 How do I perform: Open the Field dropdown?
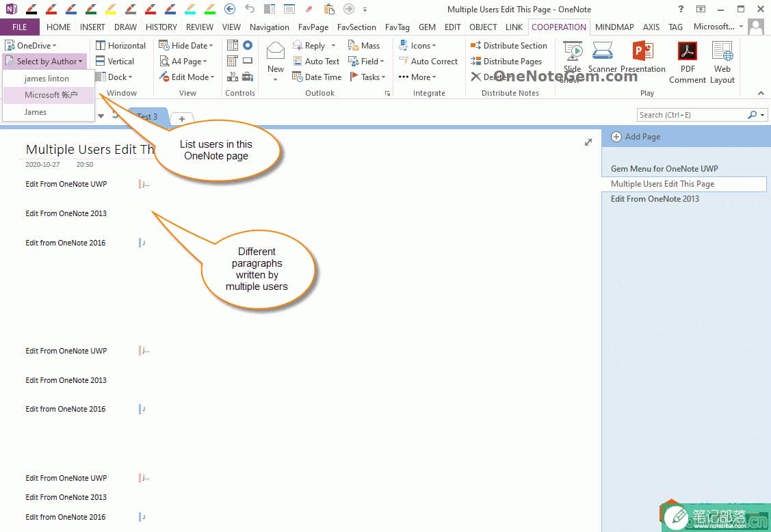[366, 62]
